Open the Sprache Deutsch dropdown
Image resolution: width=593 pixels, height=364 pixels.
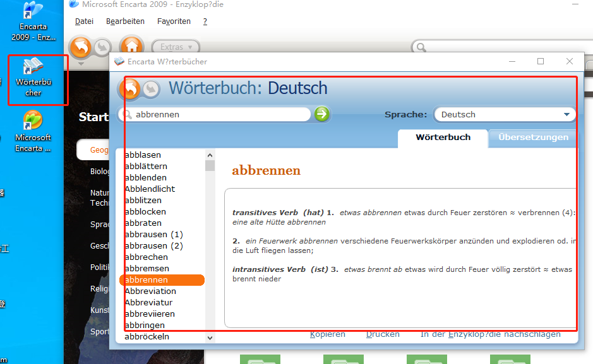[505, 114]
